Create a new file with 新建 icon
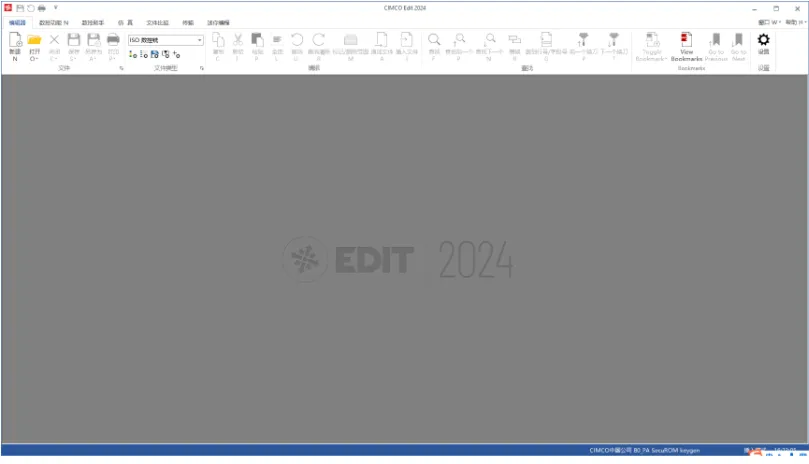Viewport: 809px width, 464px height. tap(15, 41)
